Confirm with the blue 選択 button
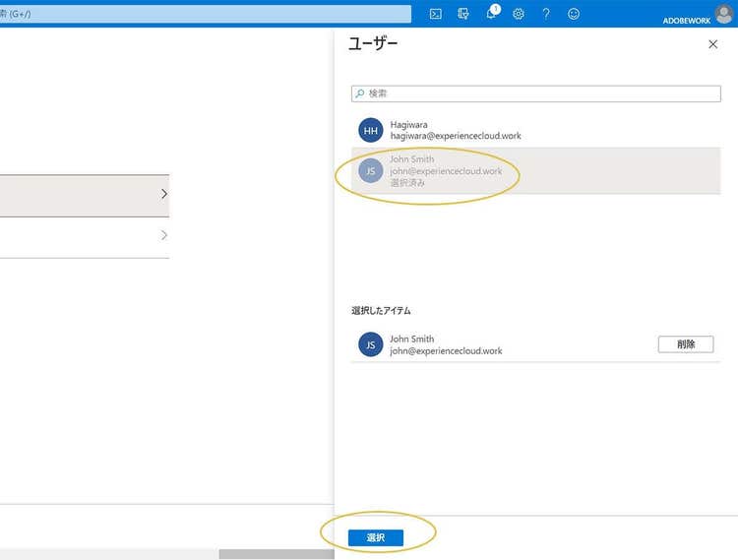Screen dimensions: 738x560 (376, 537)
